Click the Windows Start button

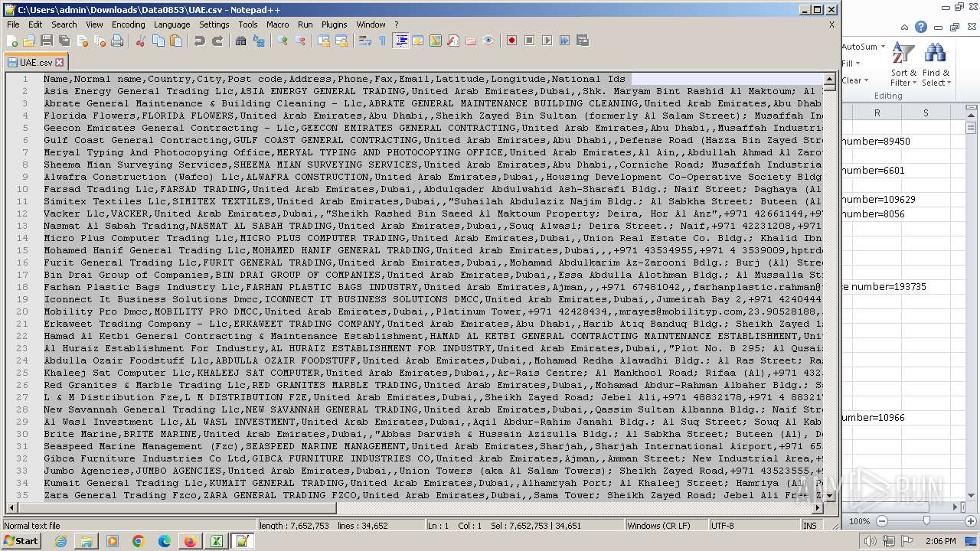(21, 541)
